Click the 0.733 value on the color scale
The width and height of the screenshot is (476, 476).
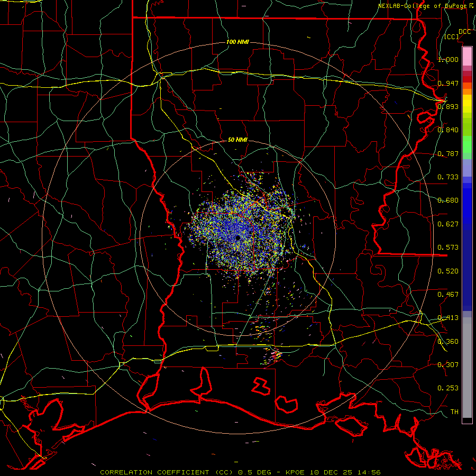(448, 177)
